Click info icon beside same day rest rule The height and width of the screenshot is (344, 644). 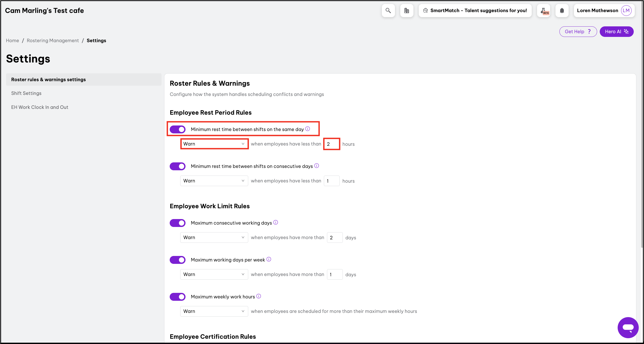tap(308, 129)
